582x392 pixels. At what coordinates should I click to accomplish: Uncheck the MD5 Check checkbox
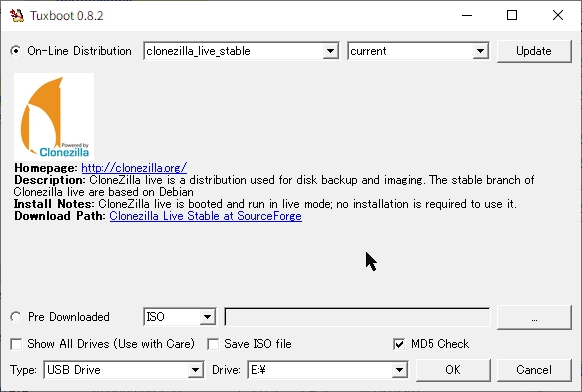pyautogui.click(x=399, y=344)
